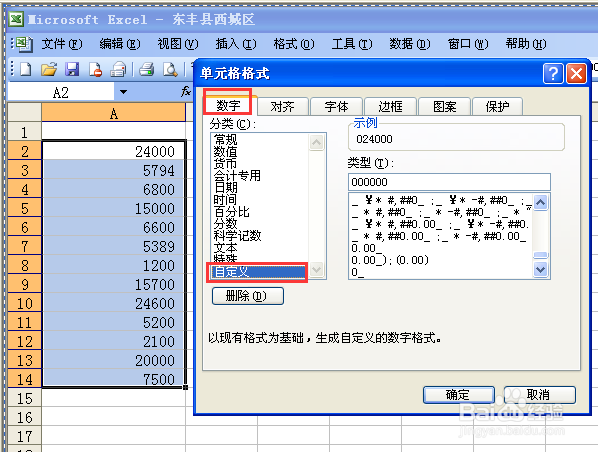The image size is (598, 452).
Task: Select row 10 header
Action: [24, 303]
